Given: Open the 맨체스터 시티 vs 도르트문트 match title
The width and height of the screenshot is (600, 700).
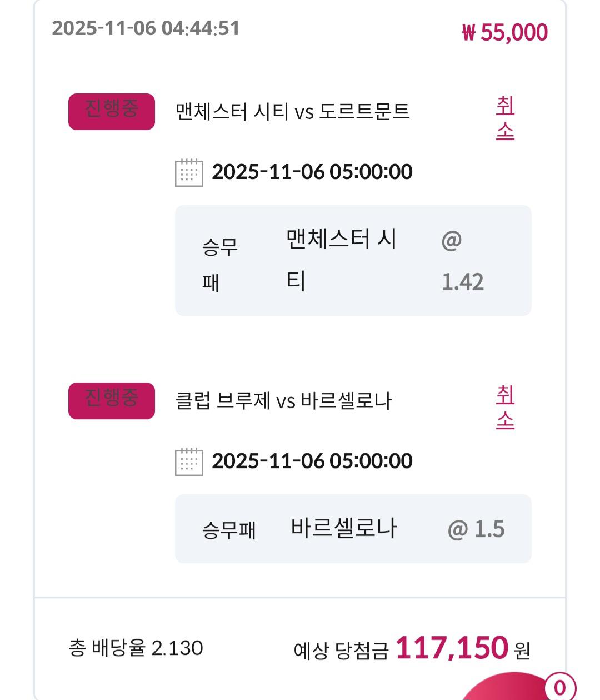Looking at the screenshot, I should 292,112.
